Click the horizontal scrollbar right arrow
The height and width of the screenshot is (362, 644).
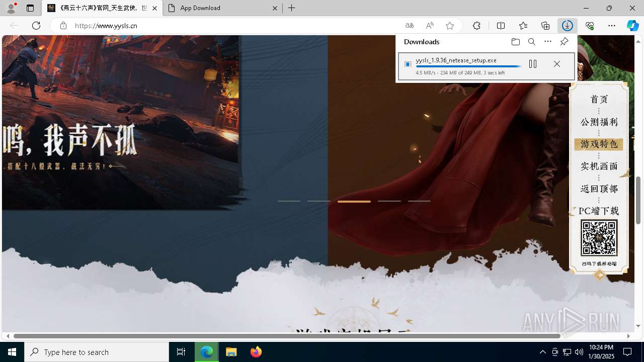pyautogui.click(x=628, y=336)
